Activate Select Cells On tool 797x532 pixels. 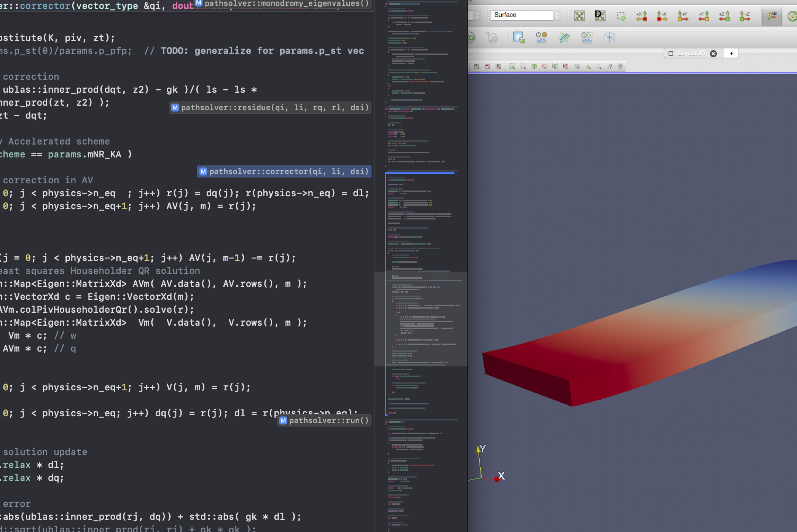(x=512, y=66)
